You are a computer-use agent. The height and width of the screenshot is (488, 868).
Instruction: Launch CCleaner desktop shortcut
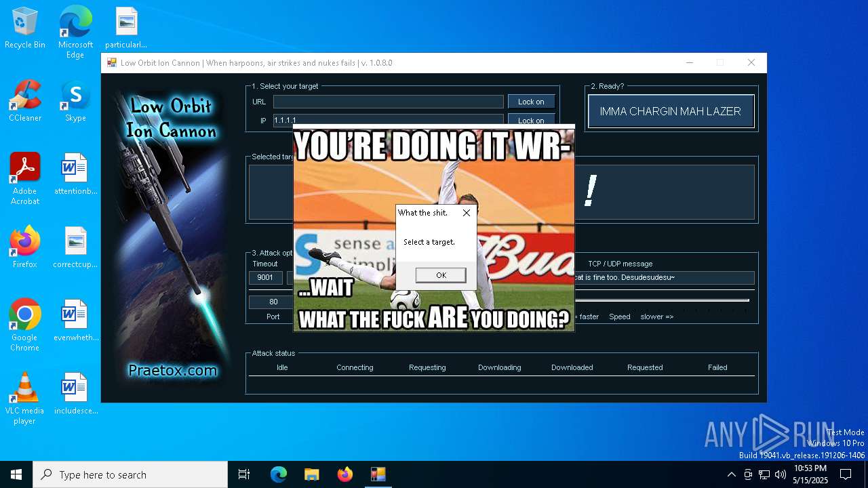[x=25, y=102]
